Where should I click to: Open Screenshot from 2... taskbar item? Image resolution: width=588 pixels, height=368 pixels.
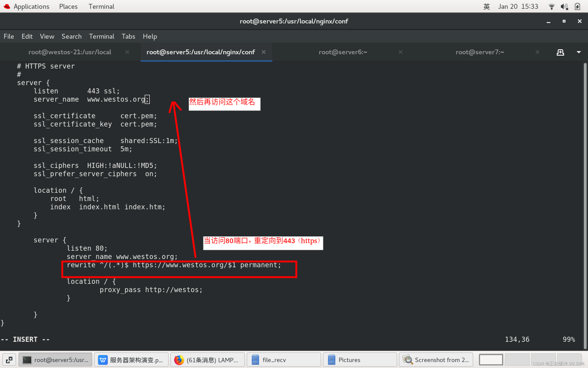[x=436, y=360]
